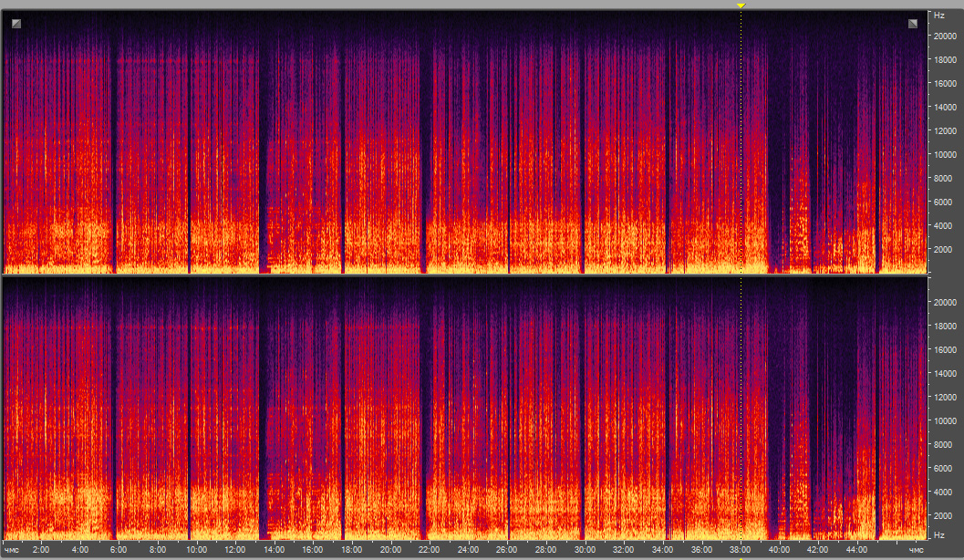Click the 2:00 mark on the time ruler

[x=41, y=550]
